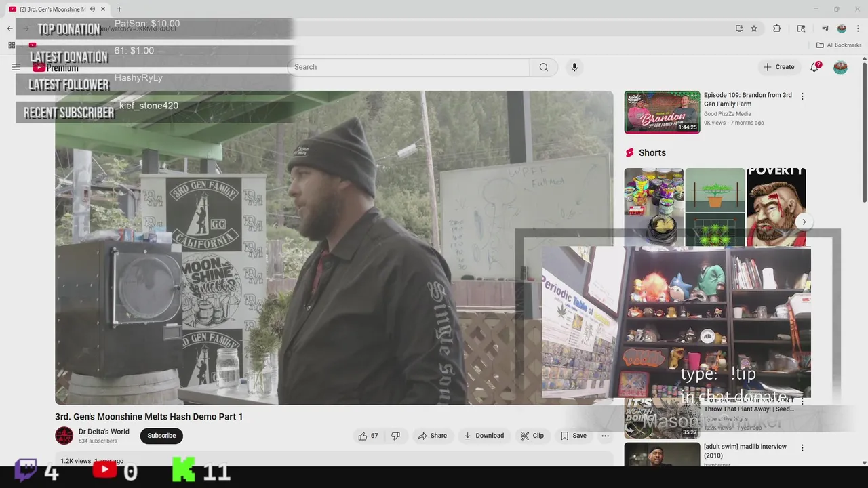Save the video to a playlist
The image size is (868, 488).
(573, 436)
